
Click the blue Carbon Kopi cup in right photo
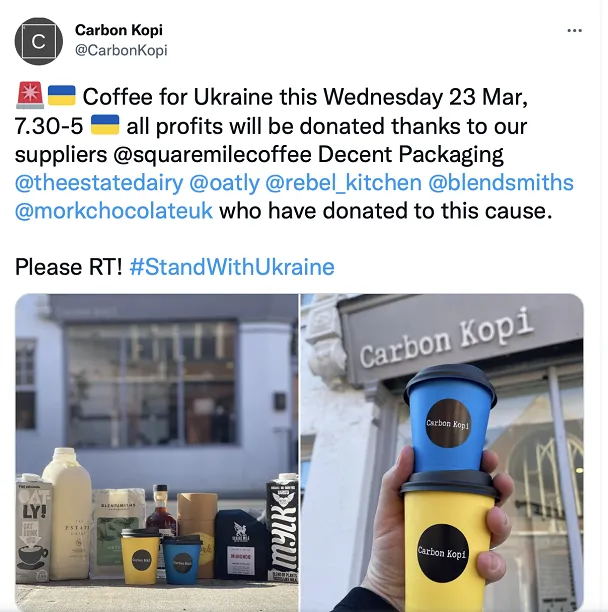(x=449, y=421)
